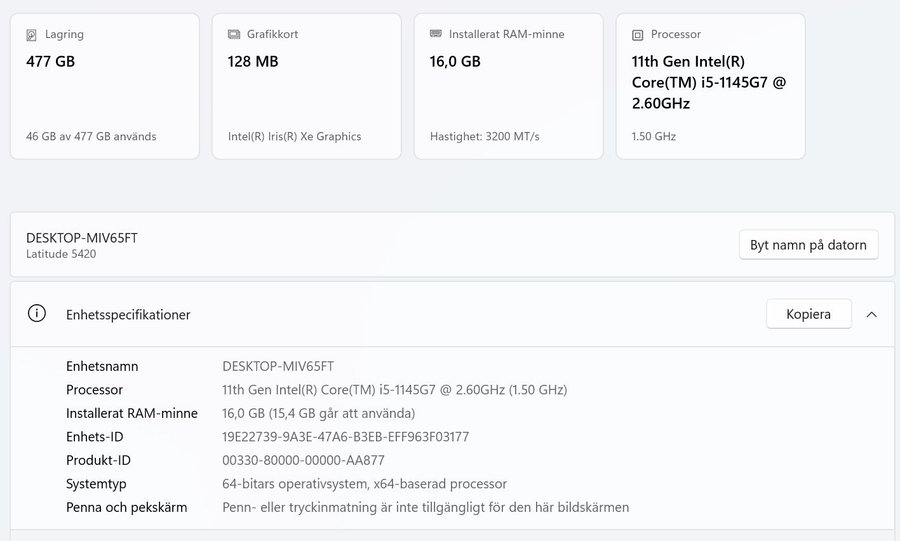The image size is (900, 541).
Task: Click the Grafikkort graphics card icon
Action: coord(234,34)
